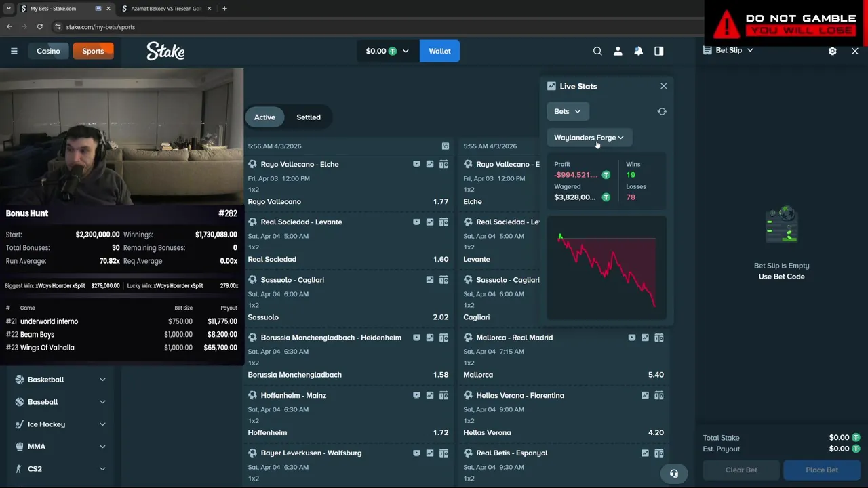The height and width of the screenshot is (488, 868).
Task: Switch to the Sports section
Action: tap(93, 51)
